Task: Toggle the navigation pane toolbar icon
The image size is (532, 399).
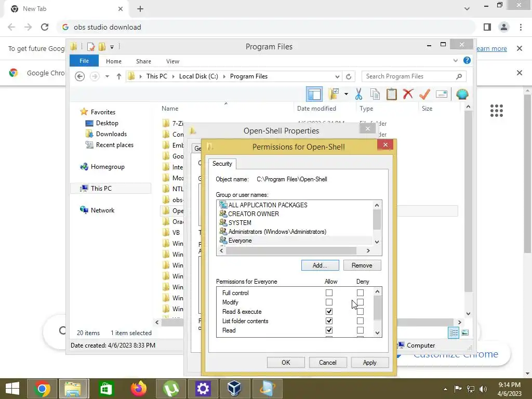Action: (314, 94)
